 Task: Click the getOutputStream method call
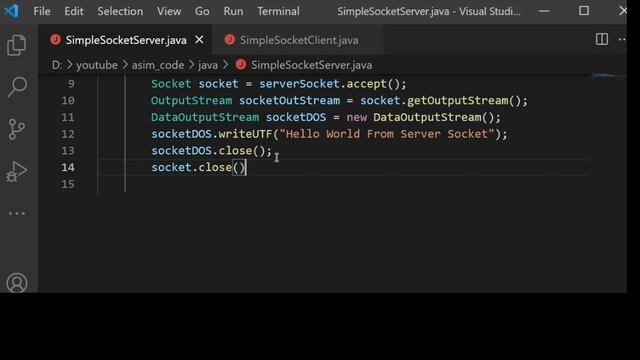458,100
